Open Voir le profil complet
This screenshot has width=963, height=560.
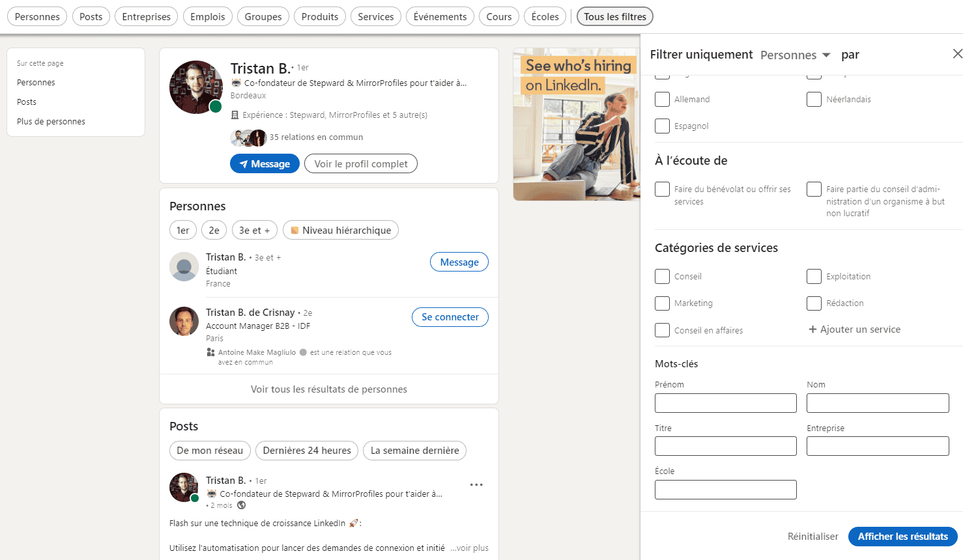361,164
